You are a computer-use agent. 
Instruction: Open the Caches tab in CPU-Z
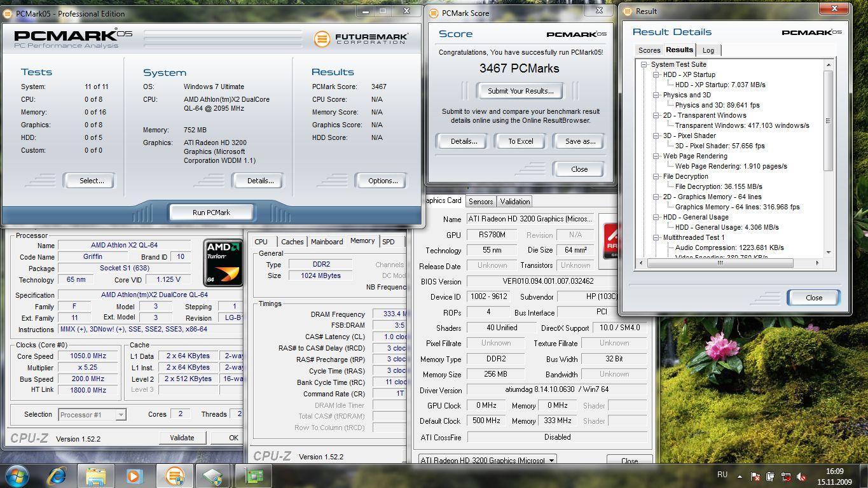(293, 242)
